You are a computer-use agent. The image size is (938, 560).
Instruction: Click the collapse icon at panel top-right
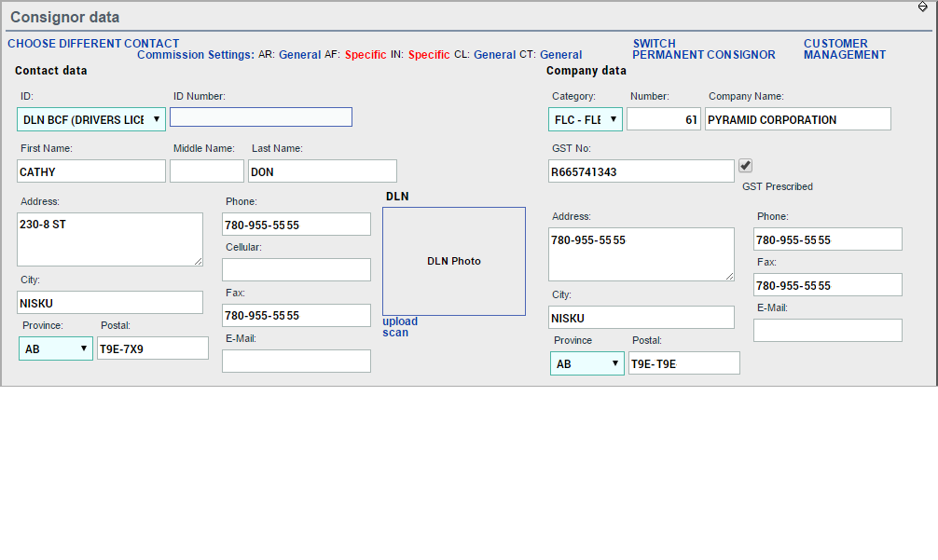[x=922, y=7]
